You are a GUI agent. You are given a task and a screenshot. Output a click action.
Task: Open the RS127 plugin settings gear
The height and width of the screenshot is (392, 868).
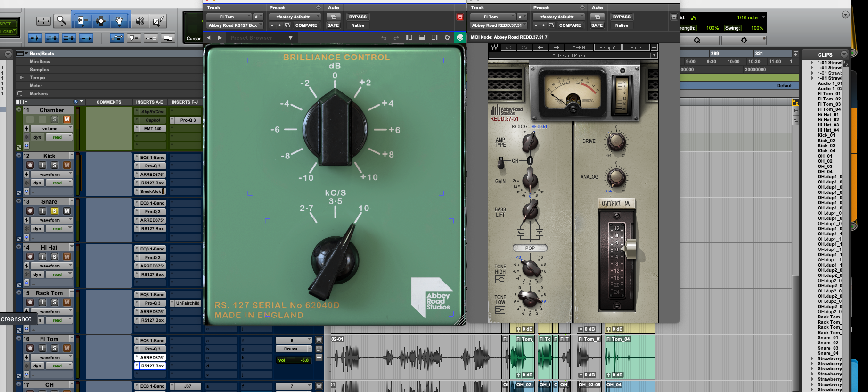pos(447,38)
